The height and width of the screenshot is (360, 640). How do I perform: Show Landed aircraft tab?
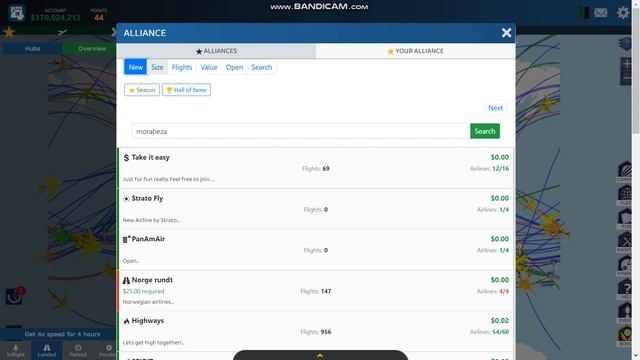click(x=47, y=351)
